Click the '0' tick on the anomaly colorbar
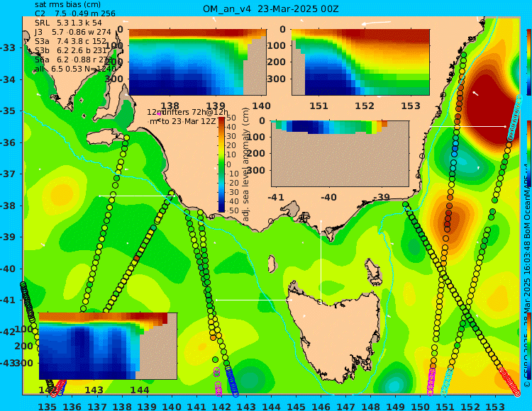532x411 pixels. 228,164
